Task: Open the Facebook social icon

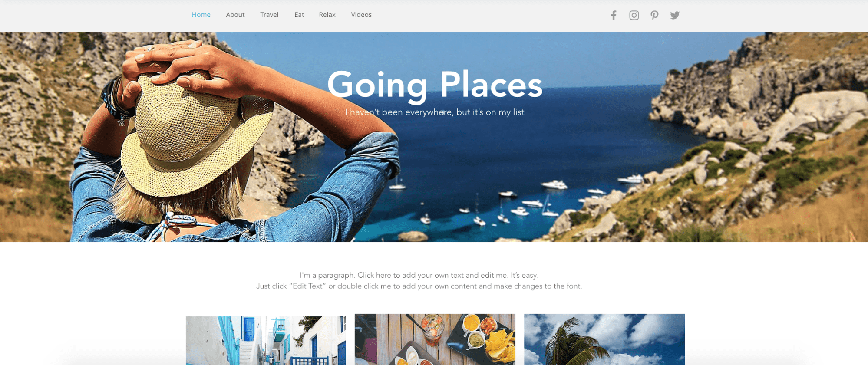Action: pos(614,16)
